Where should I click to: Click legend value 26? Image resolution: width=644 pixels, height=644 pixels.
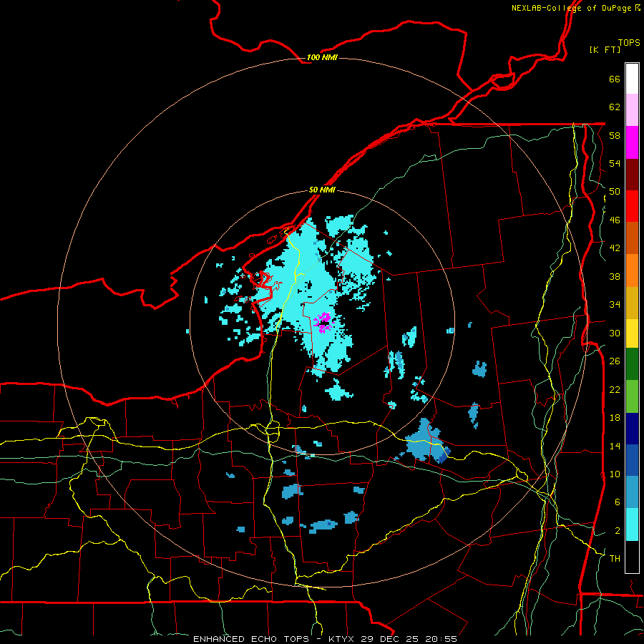[615, 361]
